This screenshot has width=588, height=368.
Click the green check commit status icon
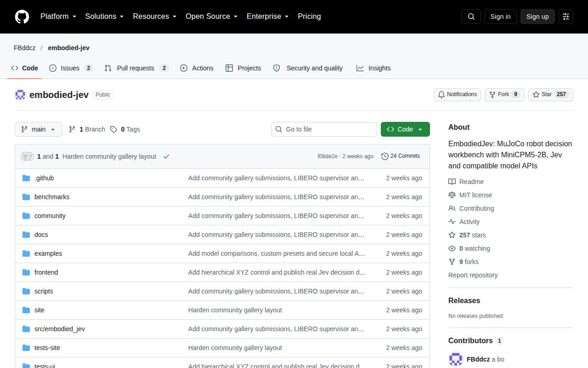[x=166, y=156]
